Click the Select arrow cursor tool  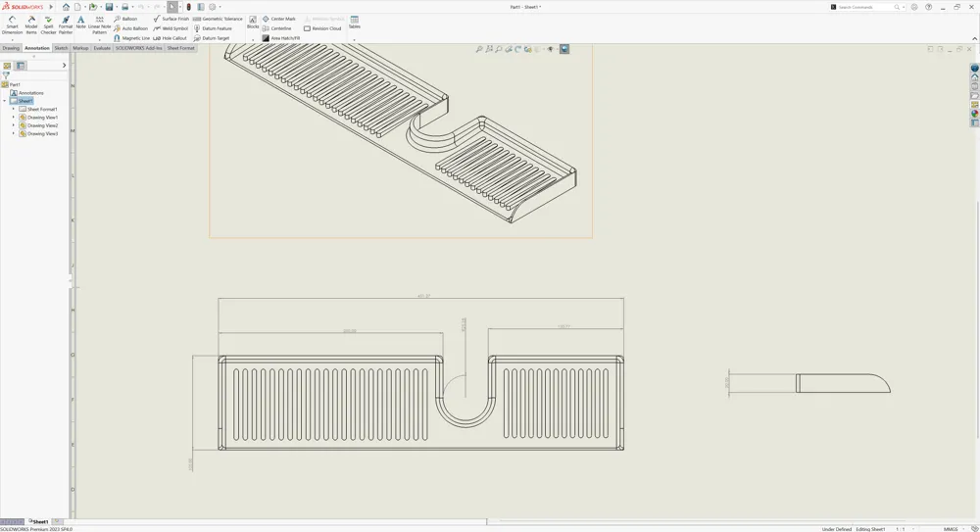tap(172, 7)
